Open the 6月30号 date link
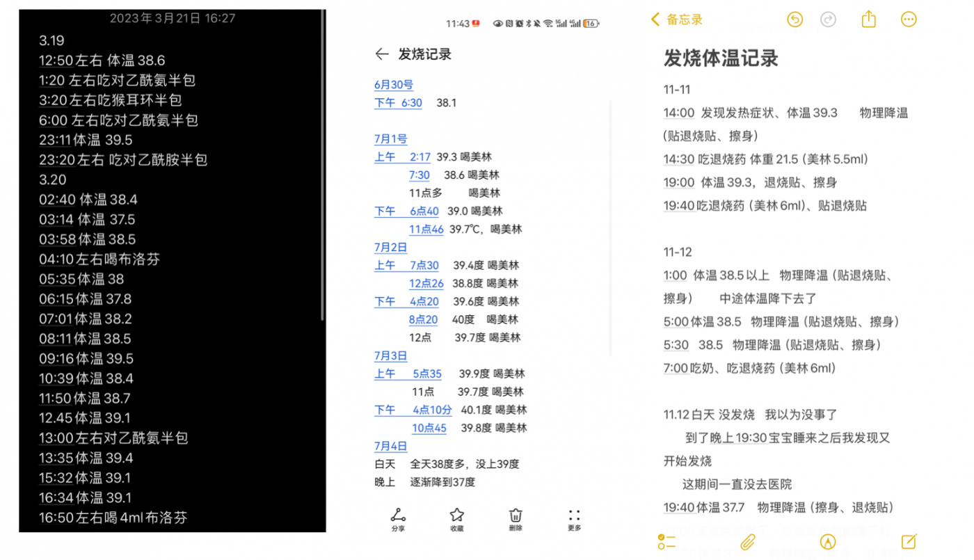974x560 pixels. pos(394,85)
